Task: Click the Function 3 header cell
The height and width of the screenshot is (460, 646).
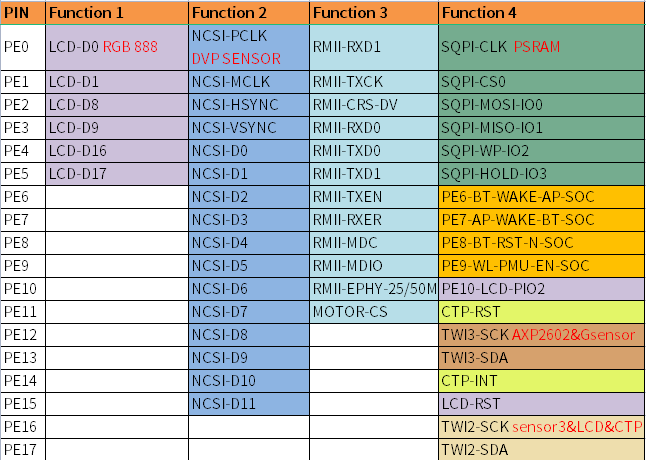Action: coord(373,13)
